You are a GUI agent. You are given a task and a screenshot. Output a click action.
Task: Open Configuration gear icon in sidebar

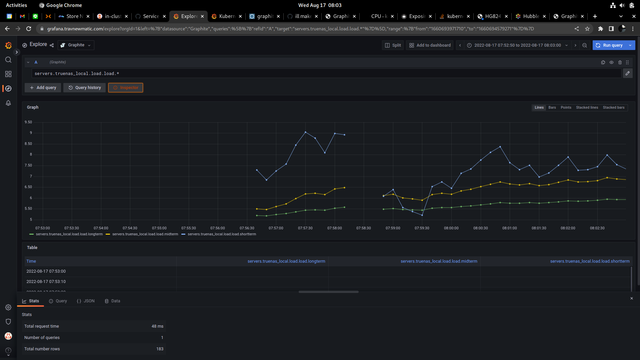click(x=8, y=307)
